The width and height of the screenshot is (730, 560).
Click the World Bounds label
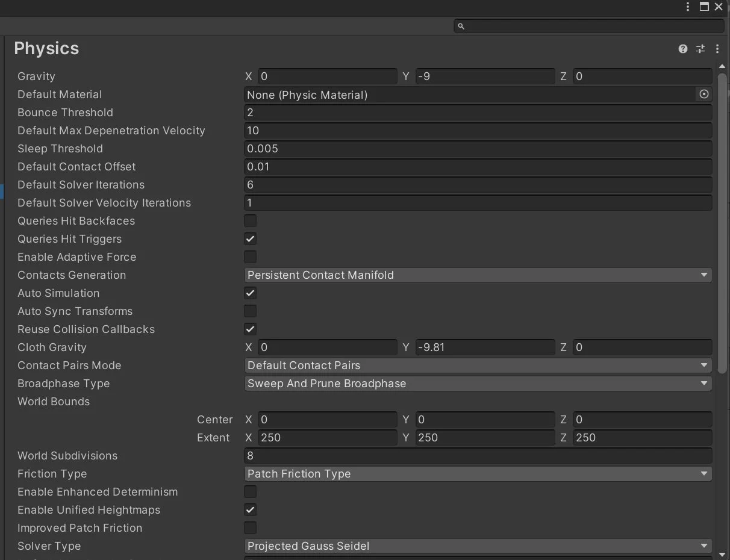[54, 401]
